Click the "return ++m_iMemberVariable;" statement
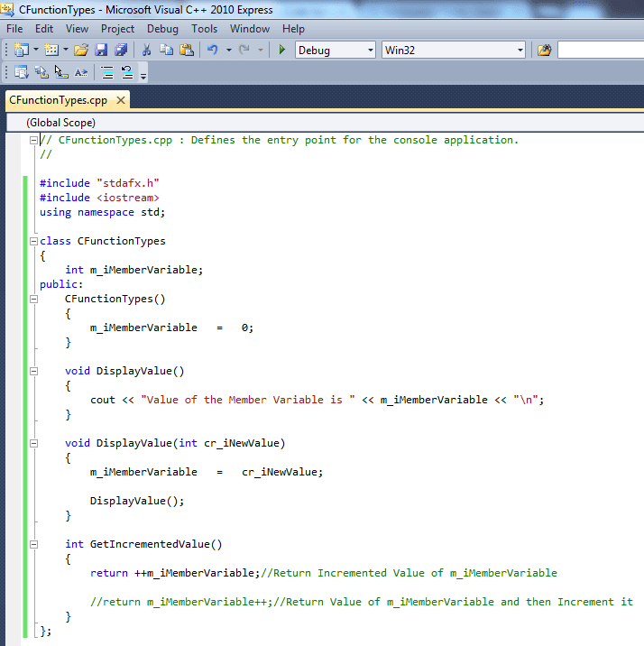Viewport: 644px width, 646px height. [x=175, y=573]
